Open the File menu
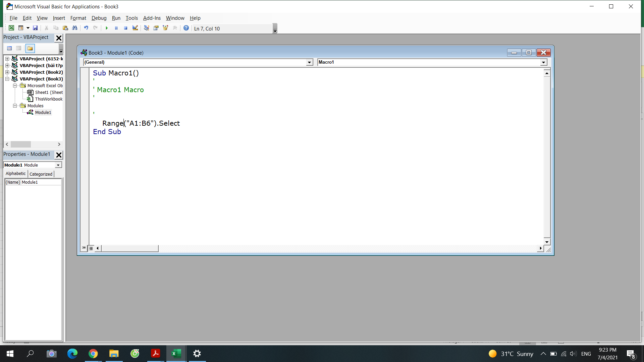 click(x=13, y=18)
